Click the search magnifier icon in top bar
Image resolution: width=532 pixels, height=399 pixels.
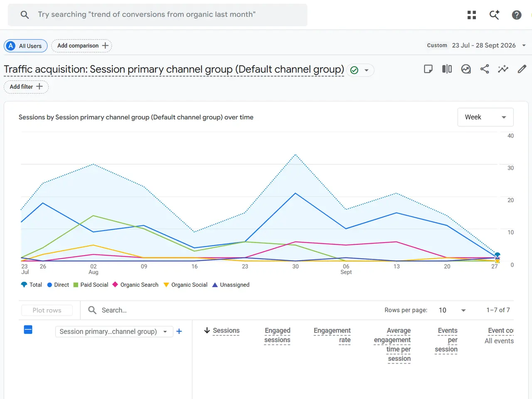(25, 15)
